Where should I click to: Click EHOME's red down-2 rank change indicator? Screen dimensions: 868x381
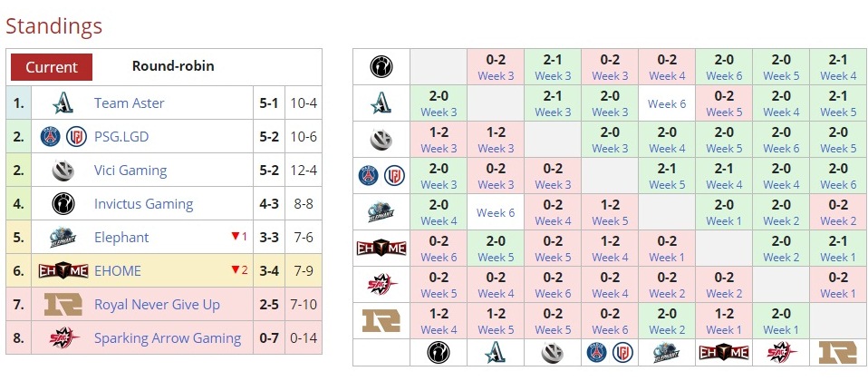click(239, 270)
